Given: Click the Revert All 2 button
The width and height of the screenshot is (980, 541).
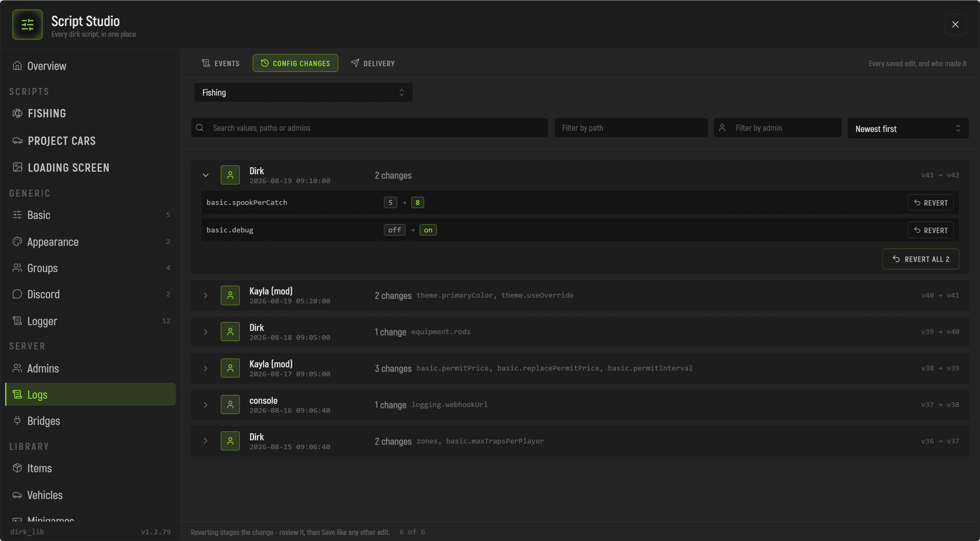Looking at the screenshot, I should [x=921, y=259].
